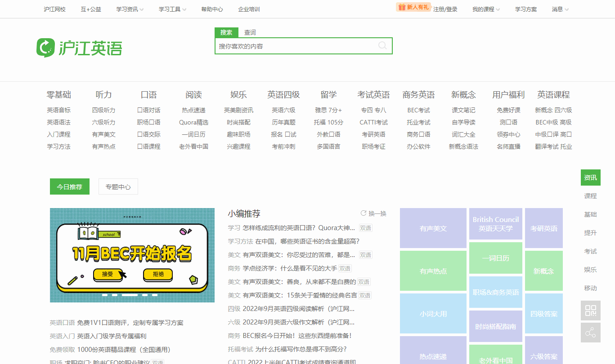Open 帮助中心 link
Screen dimensions: 615x364
[x=212, y=9]
